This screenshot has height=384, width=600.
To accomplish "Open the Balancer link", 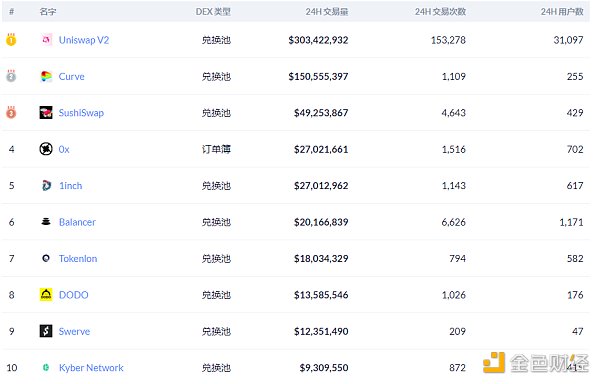I will point(77,222).
